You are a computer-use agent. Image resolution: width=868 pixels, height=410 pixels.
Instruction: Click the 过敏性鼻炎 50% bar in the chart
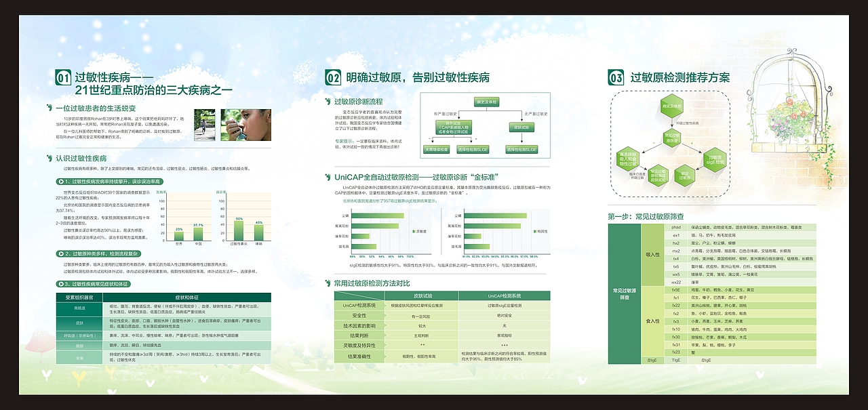tap(239, 230)
